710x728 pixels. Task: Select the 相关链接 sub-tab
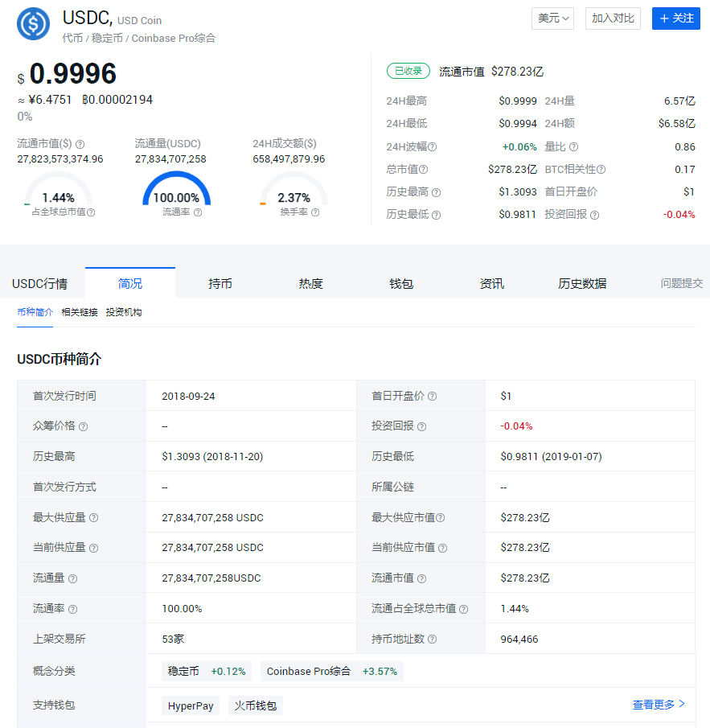coord(80,312)
